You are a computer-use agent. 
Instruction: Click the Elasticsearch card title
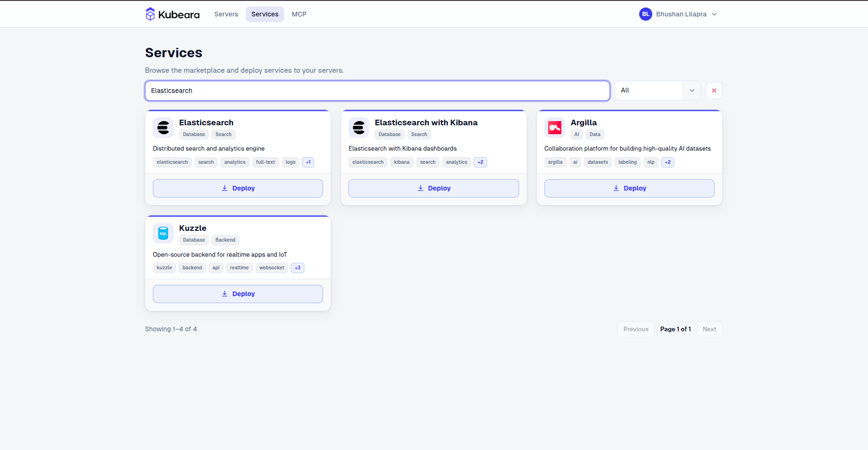pyautogui.click(x=206, y=122)
